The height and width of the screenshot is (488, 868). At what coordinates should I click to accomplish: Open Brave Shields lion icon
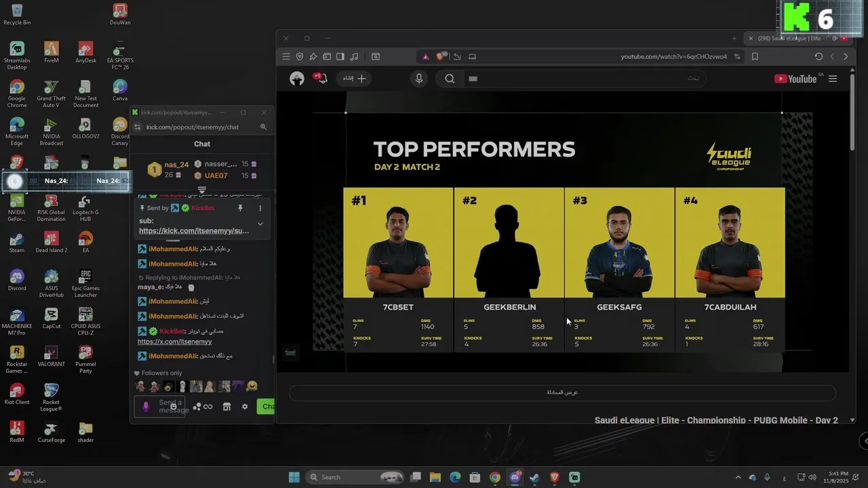[442, 56]
